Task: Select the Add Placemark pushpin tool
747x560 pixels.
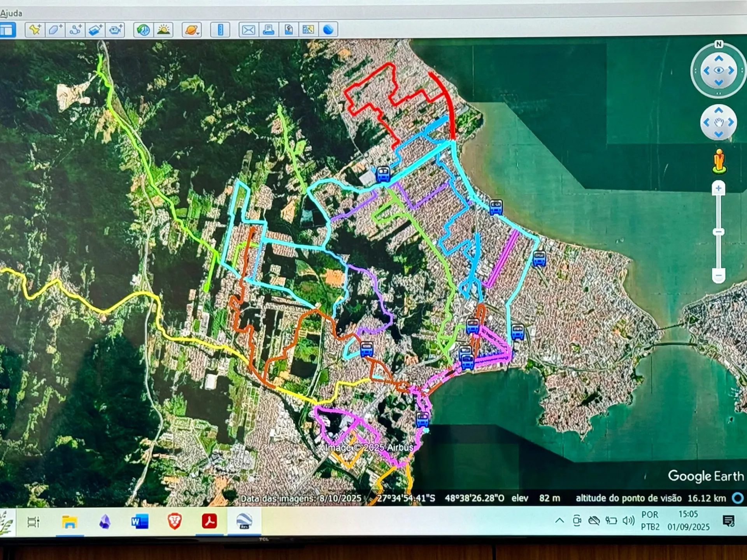Action: (35, 30)
